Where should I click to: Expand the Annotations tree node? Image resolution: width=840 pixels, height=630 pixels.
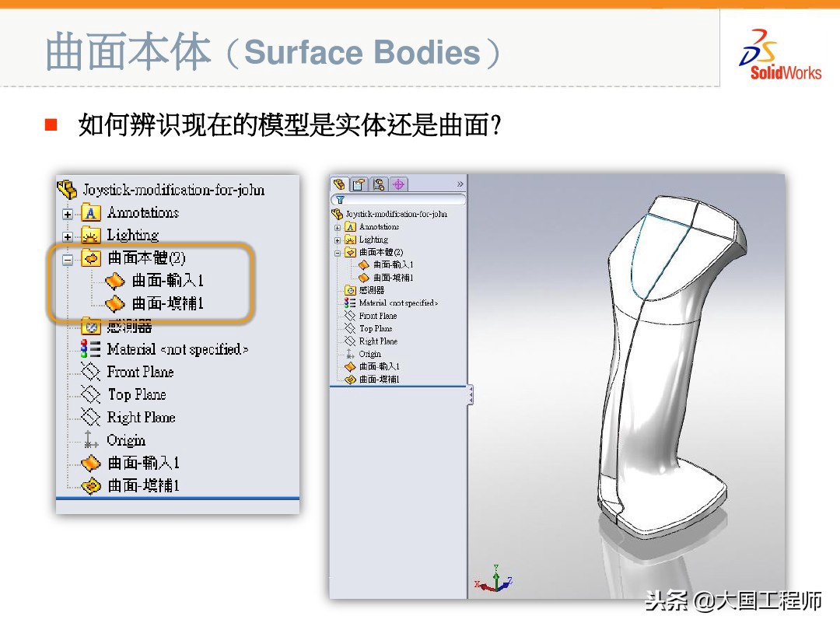click(x=66, y=213)
